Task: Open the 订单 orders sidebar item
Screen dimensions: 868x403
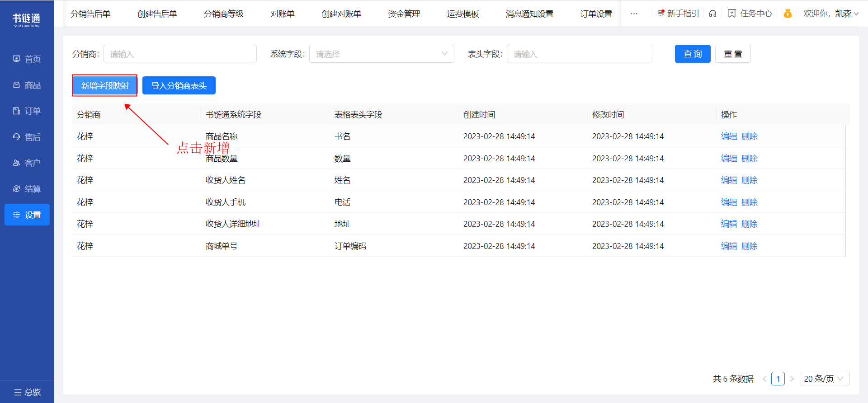Action: tap(27, 111)
